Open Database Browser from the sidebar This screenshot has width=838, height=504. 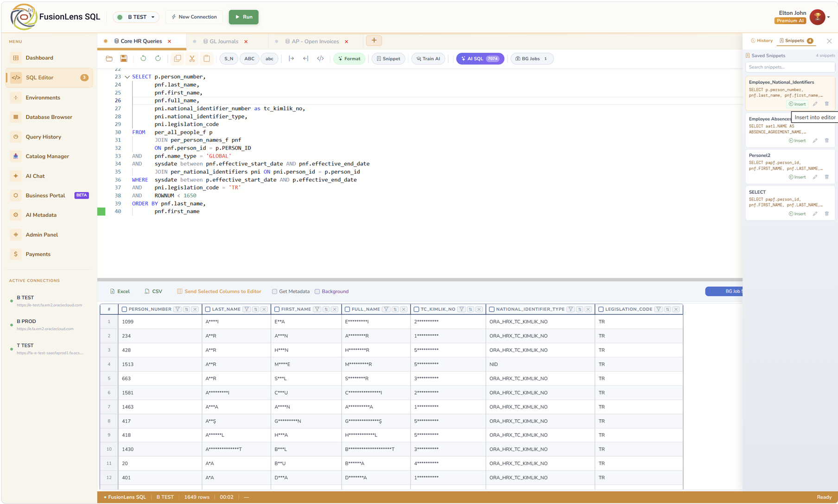pos(49,117)
